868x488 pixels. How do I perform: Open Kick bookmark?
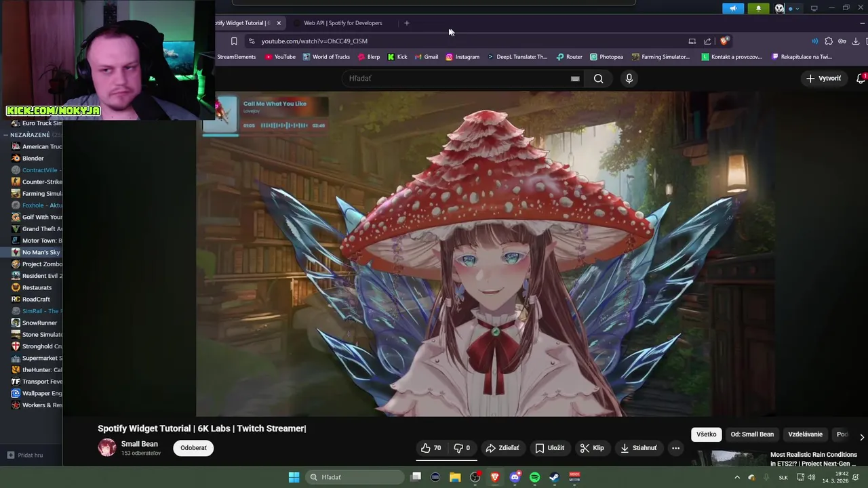[397, 57]
